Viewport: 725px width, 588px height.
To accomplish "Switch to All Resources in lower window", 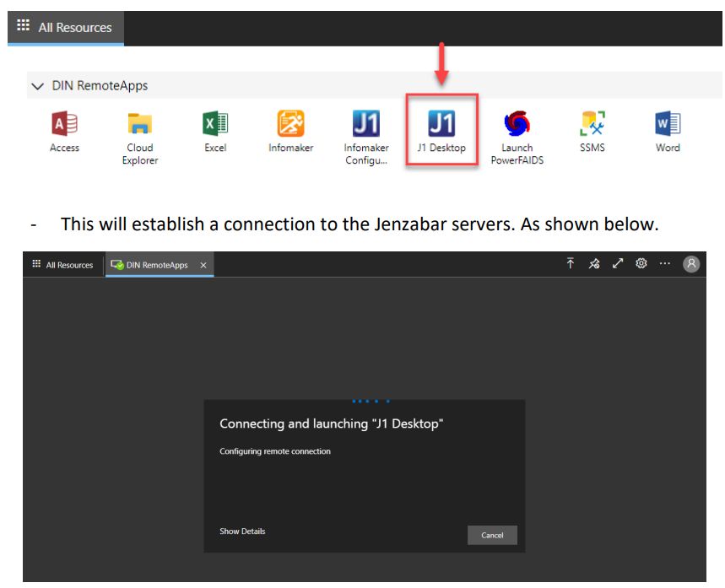I will click(x=63, y=265).
